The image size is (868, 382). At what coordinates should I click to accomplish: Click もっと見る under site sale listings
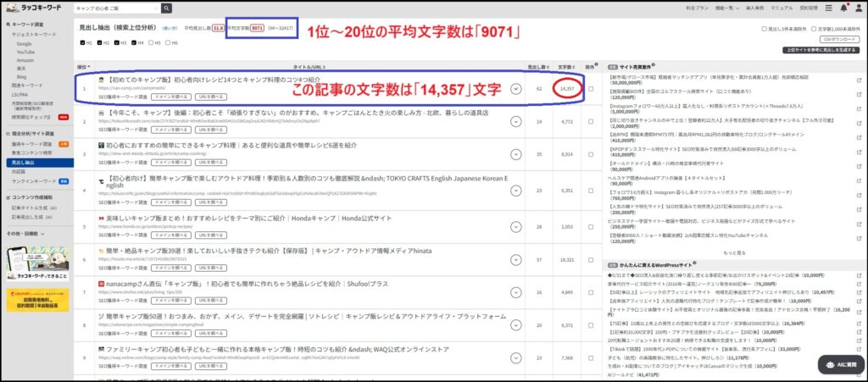pyautogui.click(x=734, y=252)
